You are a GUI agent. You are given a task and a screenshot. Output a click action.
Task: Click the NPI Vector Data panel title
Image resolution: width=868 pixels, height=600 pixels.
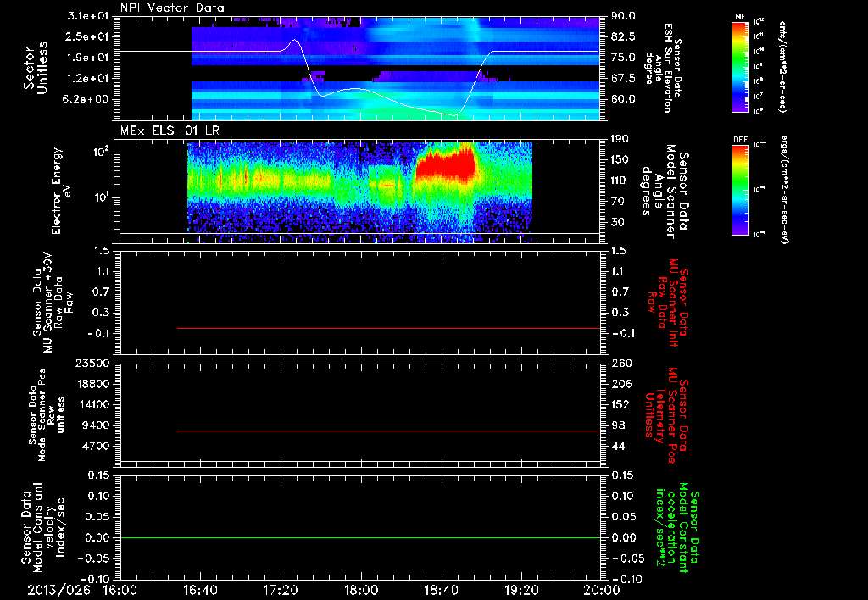click(172, 8)
